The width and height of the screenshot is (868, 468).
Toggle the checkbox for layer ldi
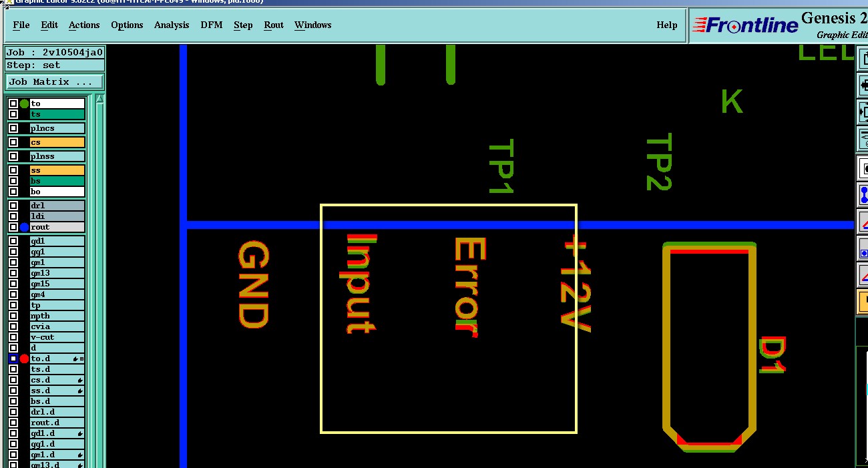pos(13,216)
